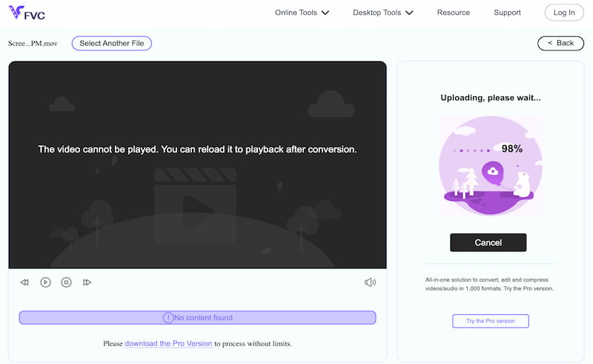Image resolution: width=593 pixels, height=364 pixels.
Task: Click the FVC logo
Action: coord(27,13)
